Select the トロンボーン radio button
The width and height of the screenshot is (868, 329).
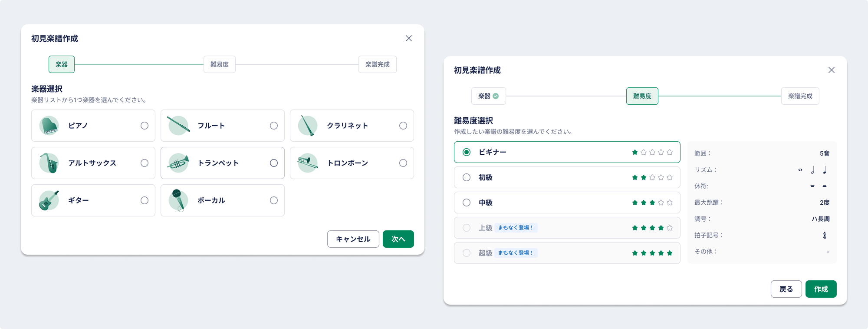[403, 163]
